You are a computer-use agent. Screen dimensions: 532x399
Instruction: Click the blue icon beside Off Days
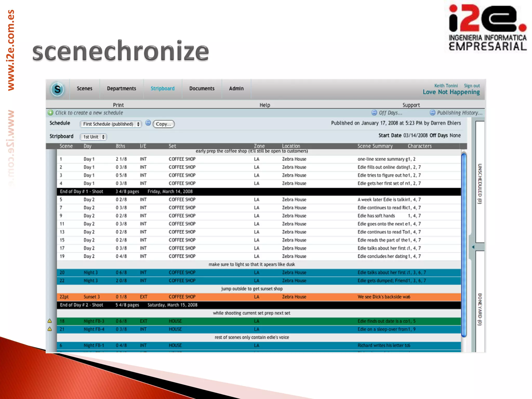[374, 113]
